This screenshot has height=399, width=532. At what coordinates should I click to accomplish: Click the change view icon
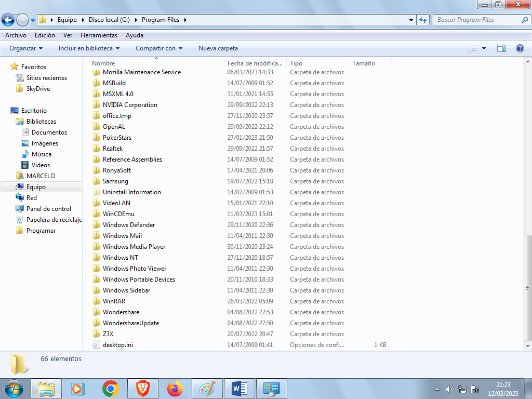(x=473, y=48)
